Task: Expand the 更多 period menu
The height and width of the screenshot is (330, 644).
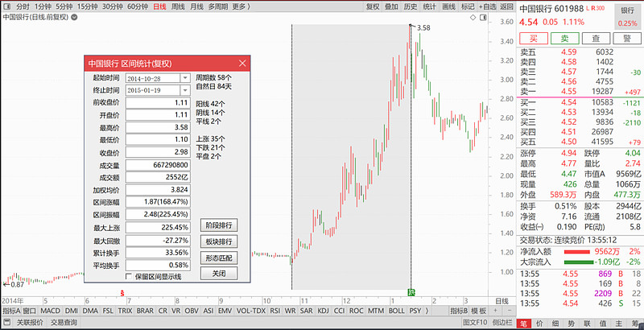Action: pos(239,6)
